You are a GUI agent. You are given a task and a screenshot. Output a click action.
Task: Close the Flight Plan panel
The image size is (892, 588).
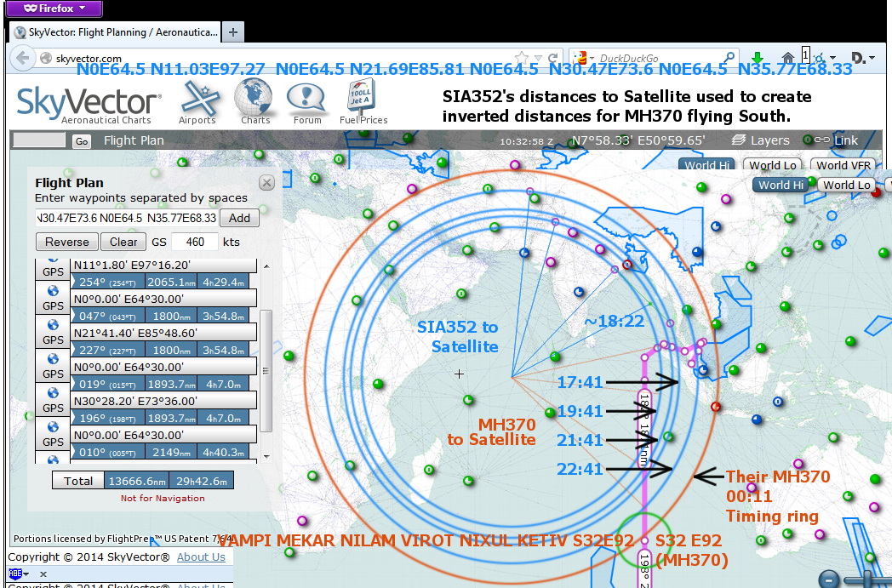266,183
